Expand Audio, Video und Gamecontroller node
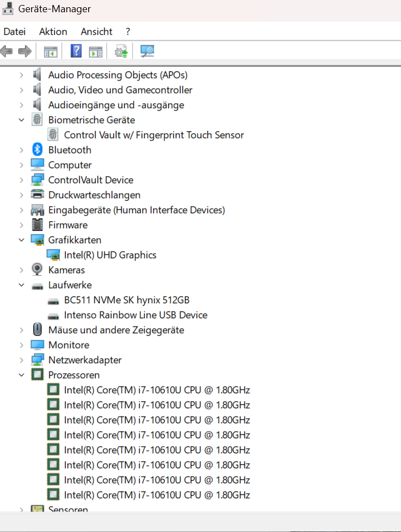Image resolution: width=401 pixels, height=532 pixels. tap(22, 90)
